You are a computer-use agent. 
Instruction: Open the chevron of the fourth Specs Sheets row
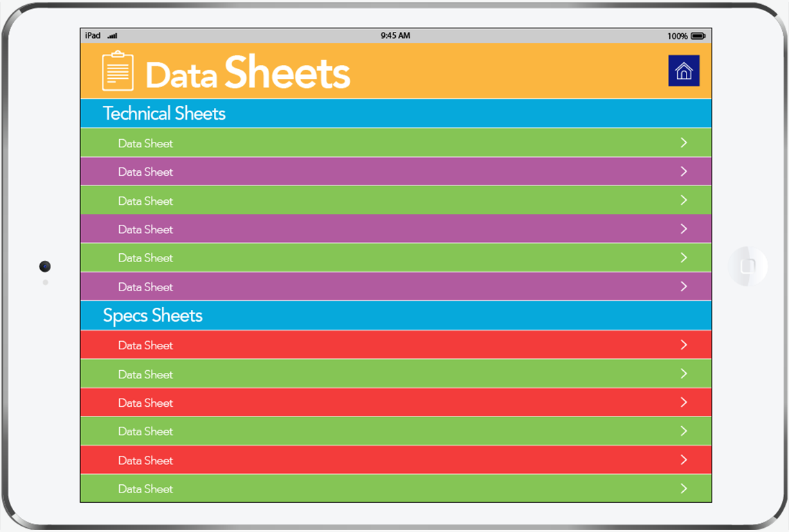pyautogui.click(x=684, y=431)
